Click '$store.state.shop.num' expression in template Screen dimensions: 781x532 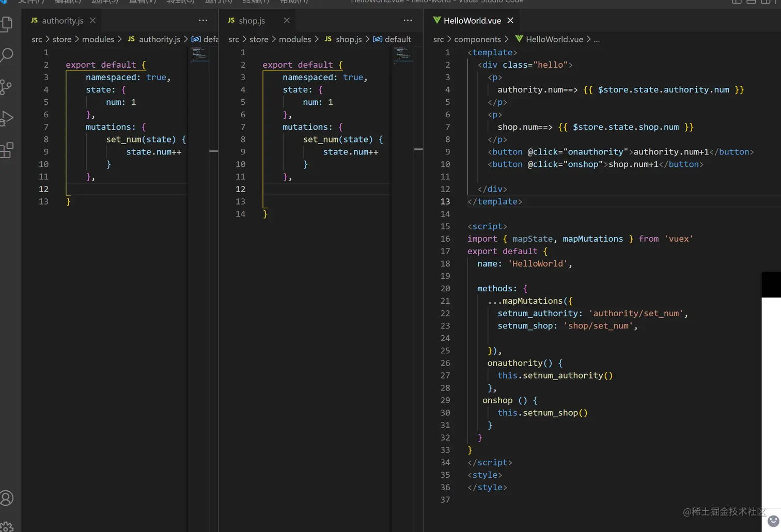coord(626,127)
